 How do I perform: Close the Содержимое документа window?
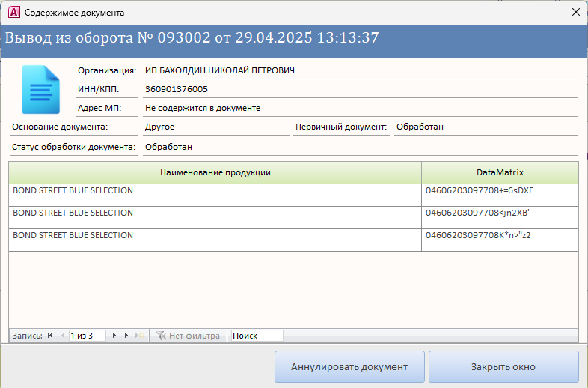[576, 13]
